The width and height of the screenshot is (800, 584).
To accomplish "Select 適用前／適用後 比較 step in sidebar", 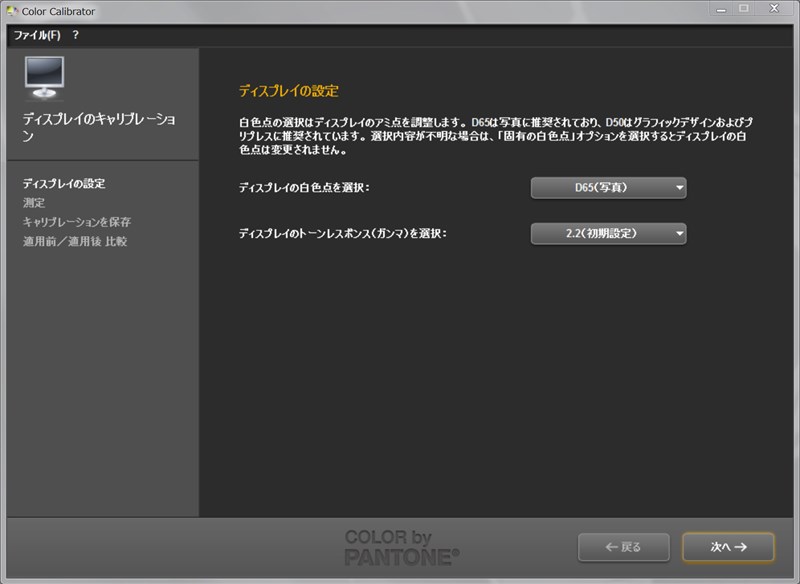I will pos(74,241).
